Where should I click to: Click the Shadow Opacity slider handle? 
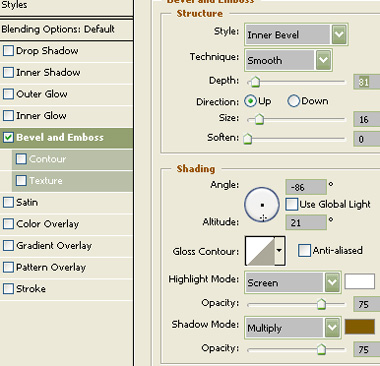coord(321,349)
